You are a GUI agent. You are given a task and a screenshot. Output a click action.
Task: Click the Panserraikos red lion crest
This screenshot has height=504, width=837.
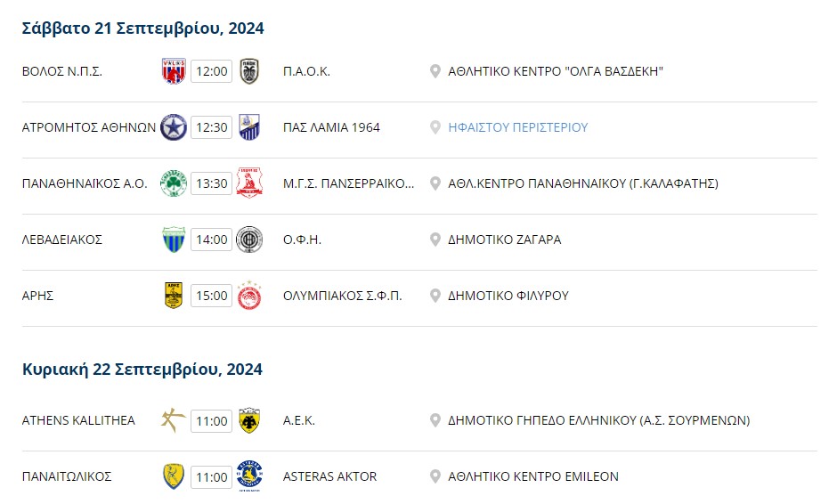[249, 183]
